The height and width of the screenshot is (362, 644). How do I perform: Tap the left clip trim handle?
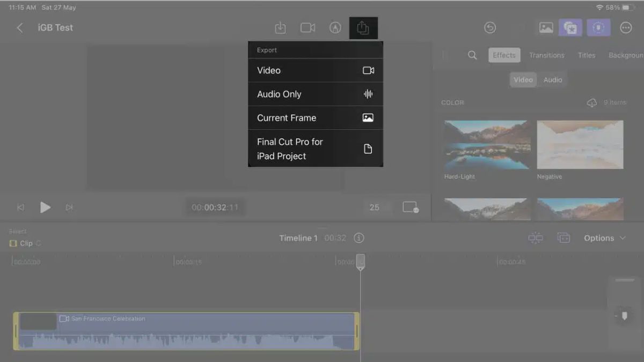[16, 331]
